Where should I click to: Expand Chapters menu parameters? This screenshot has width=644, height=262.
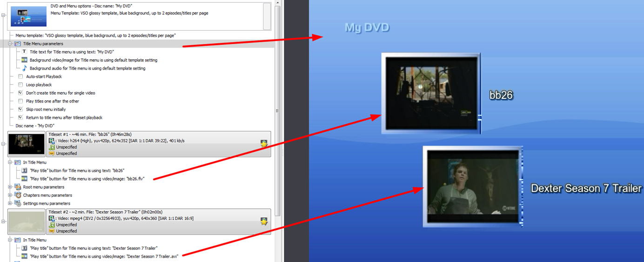(x=10, y=195)
